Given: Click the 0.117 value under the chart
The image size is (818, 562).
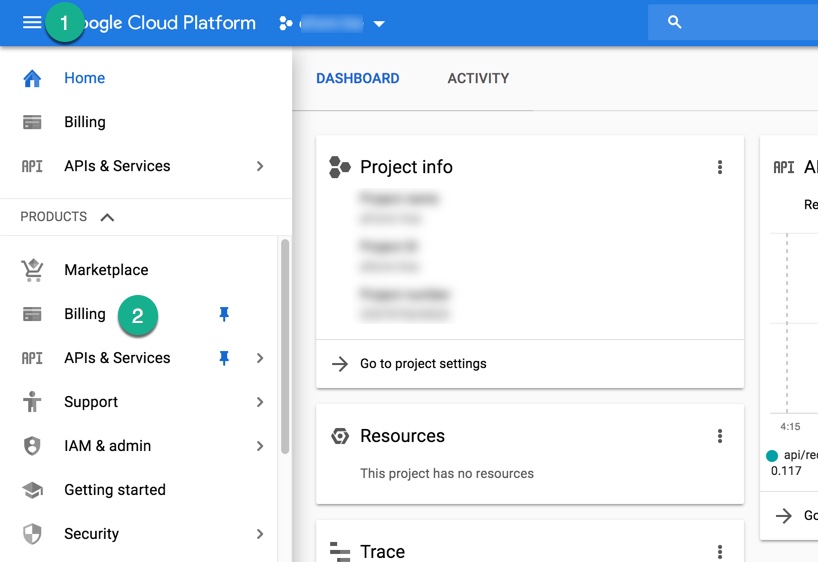Looking at the screenshot, I should coord(786,471).
